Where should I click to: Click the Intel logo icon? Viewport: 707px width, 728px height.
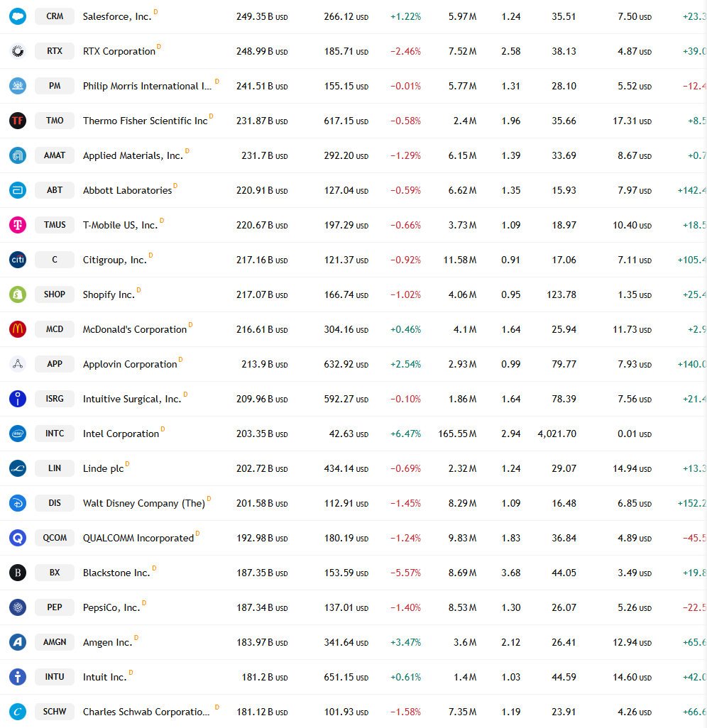click(18, 434)
